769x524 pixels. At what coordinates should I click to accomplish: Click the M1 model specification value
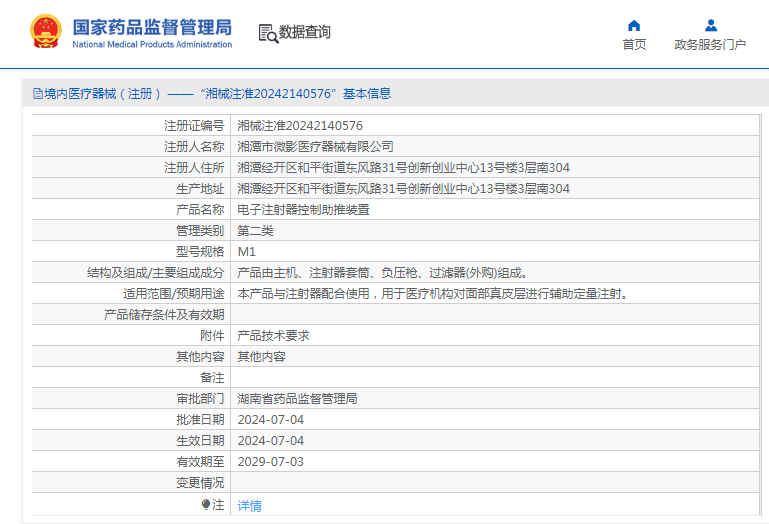pos(247,252)
